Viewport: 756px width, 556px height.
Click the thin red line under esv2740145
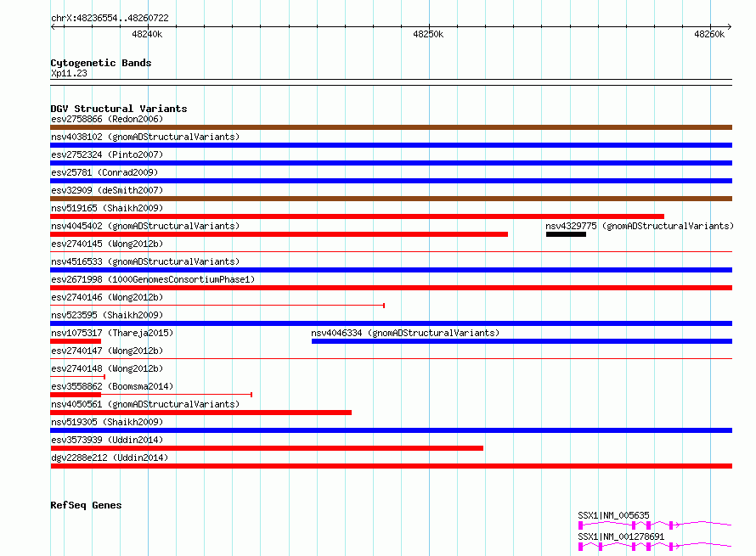coord(391,251)
